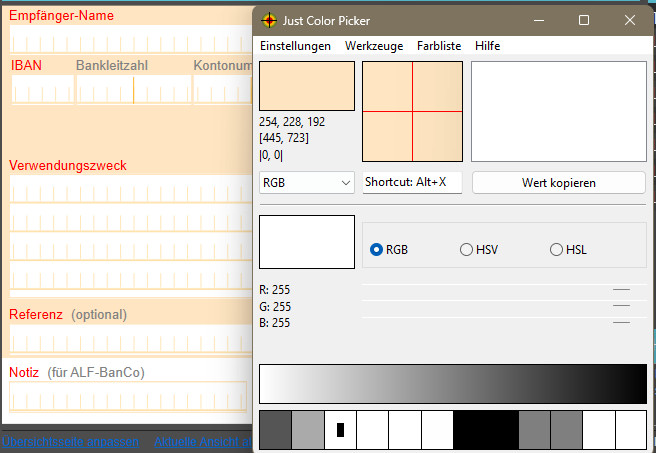Viewport: 656px width, 453px height.
Task: Open the Einstellungen menu
Action: (295, 46)
